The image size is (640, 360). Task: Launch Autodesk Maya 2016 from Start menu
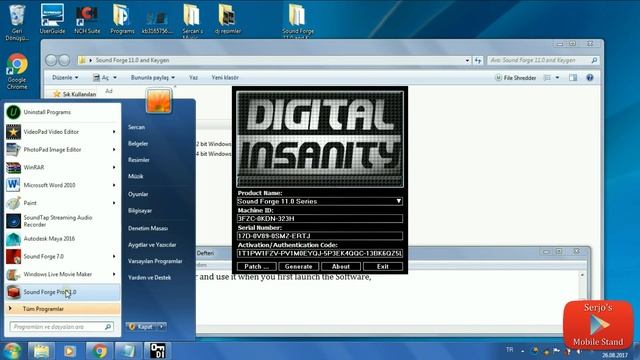(62, 238)
